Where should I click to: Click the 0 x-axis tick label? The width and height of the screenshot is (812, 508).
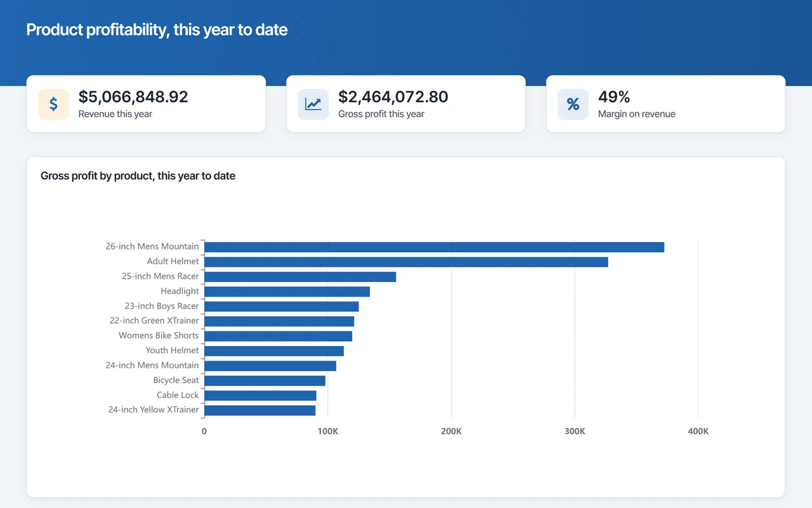[204, 432]
